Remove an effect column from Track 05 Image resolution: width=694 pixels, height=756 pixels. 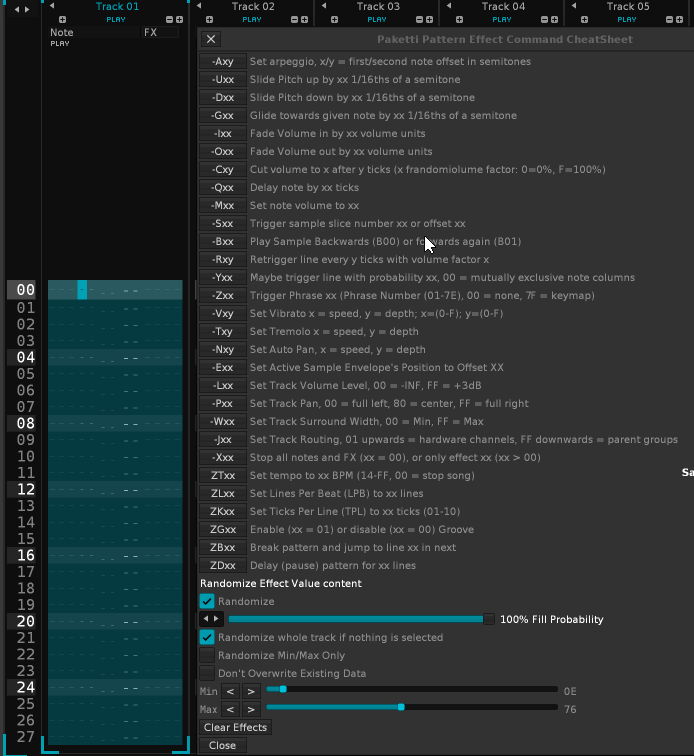click(669, 20)
